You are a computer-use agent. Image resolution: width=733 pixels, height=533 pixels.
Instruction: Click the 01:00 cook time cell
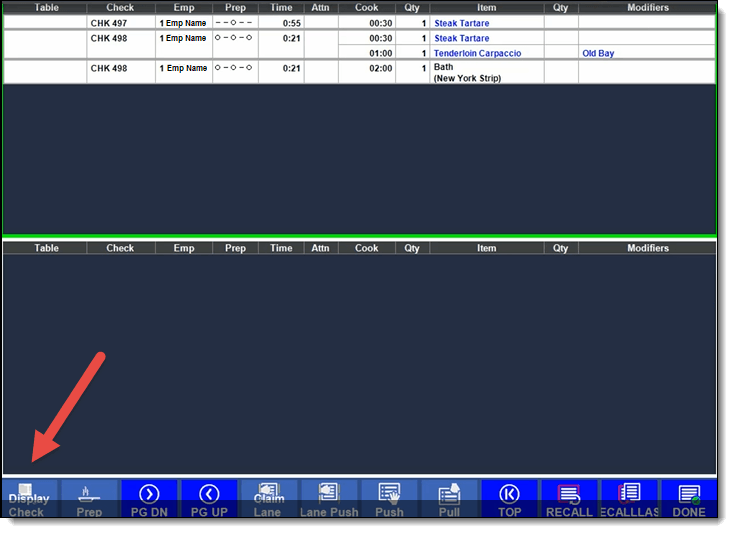click(366, 53)
